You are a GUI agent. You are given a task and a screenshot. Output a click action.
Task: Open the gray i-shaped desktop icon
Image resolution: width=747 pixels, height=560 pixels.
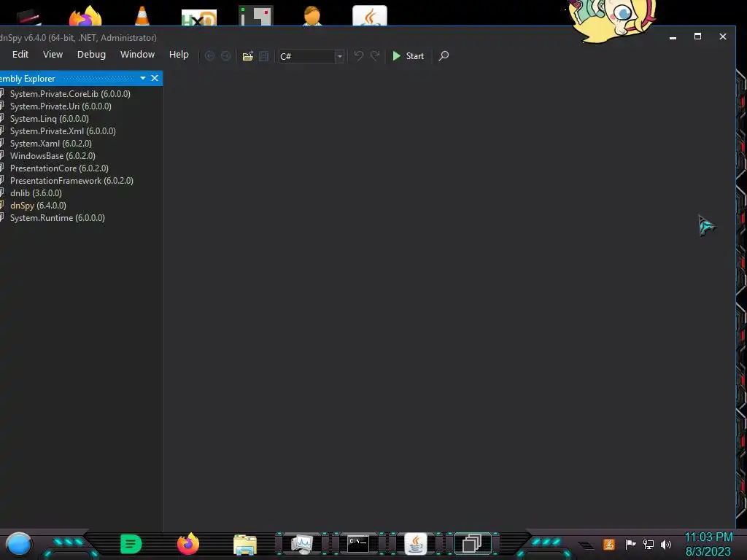pyautogui.click(x=256, y=16)
